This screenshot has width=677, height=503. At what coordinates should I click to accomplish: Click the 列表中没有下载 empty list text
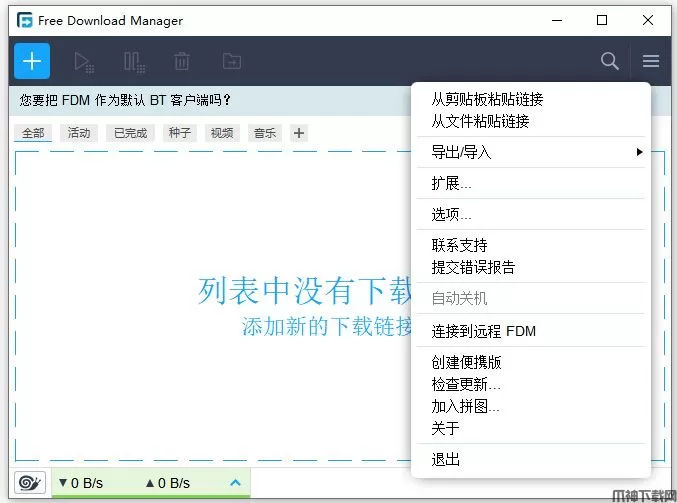[305, 291]
